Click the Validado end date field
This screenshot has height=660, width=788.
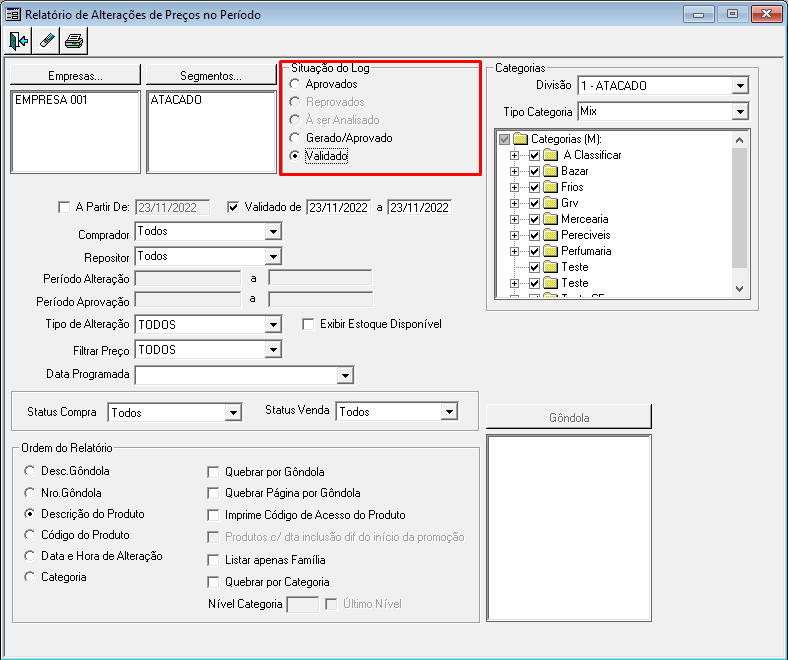[x=420, y=208]
